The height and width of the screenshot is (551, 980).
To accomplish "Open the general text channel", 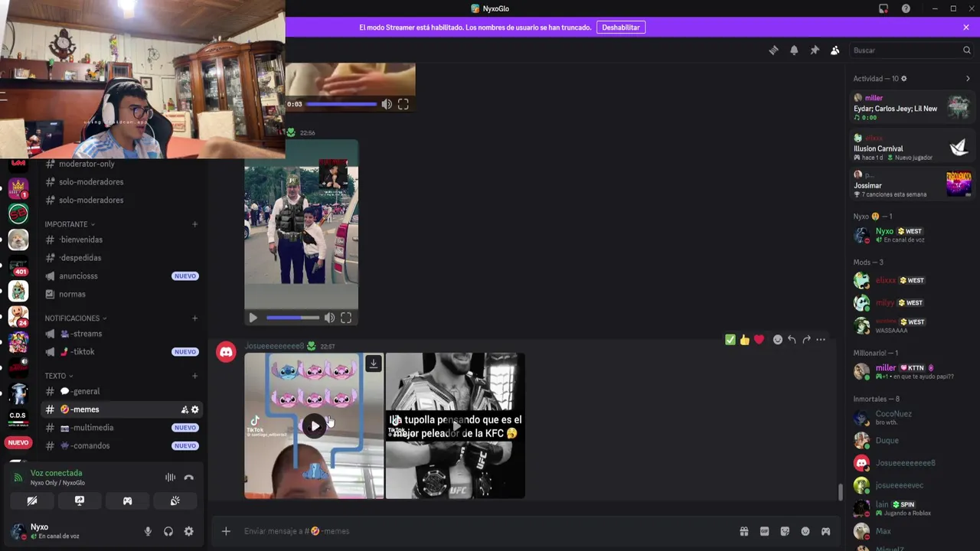I will [122, 391].
